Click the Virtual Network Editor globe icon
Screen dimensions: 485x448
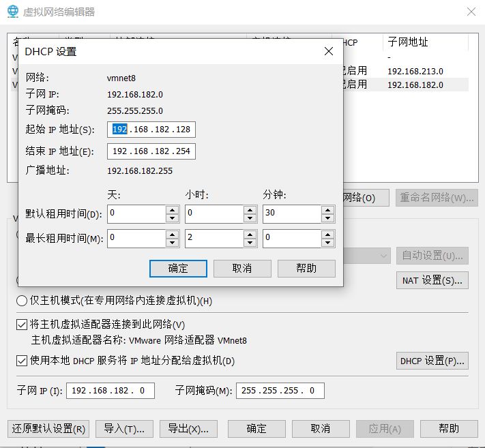pos(13,12)
